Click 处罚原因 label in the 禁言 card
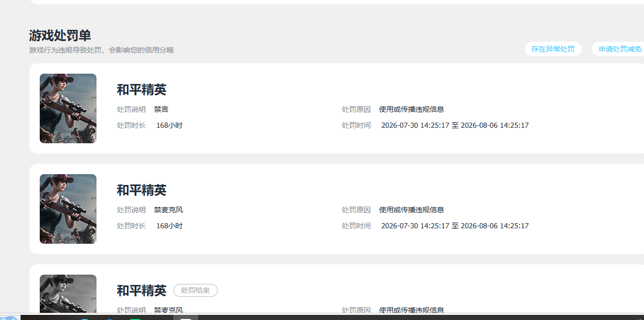This screenshot has height=320, width=644. pyautogui.click(x=356, y=109)
